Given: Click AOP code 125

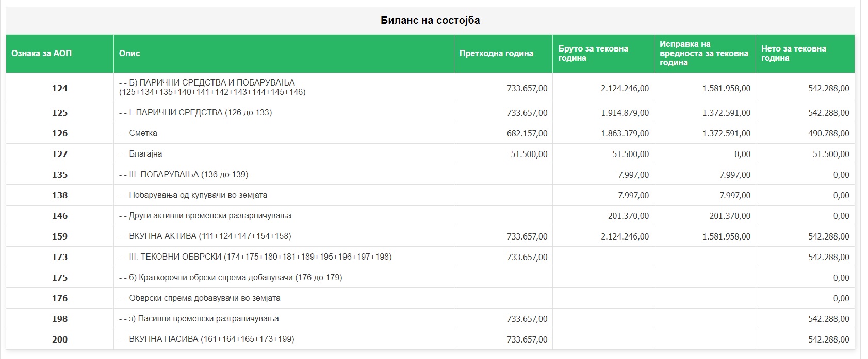Looking at the screenshot, I should point(60,113).
